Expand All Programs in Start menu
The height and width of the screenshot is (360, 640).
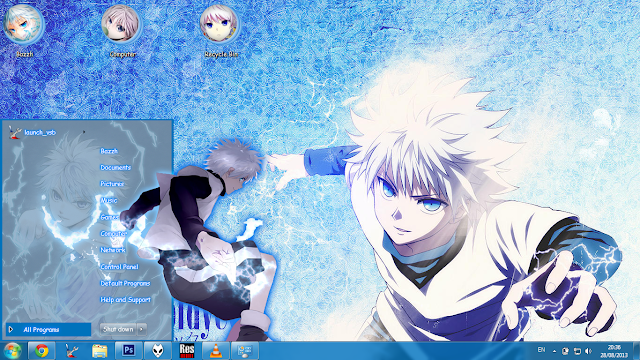coord(49,329)
